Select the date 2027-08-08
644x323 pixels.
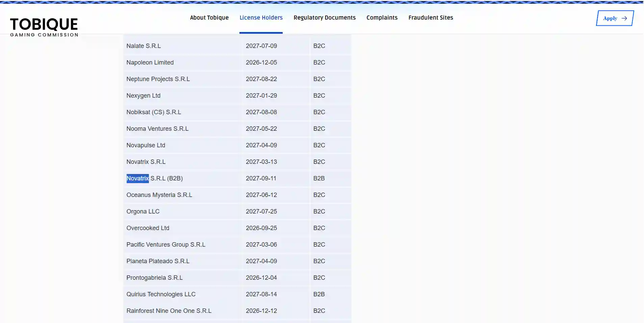point(261,112)
